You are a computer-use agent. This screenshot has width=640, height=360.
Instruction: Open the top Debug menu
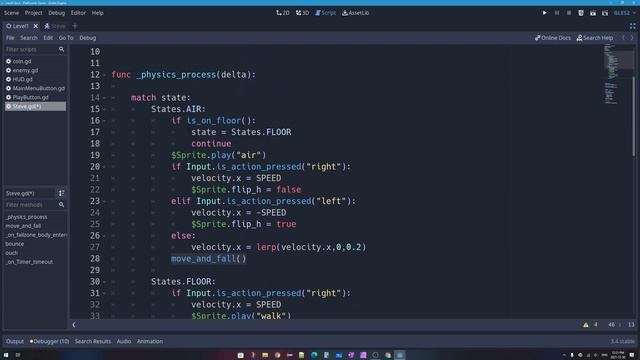click(x=56, y=13)
